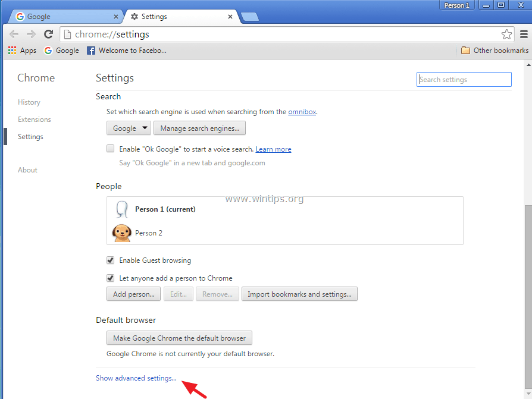Bookmark this page with the star icon
Screen dimensions: 532x399
(506, 34)
